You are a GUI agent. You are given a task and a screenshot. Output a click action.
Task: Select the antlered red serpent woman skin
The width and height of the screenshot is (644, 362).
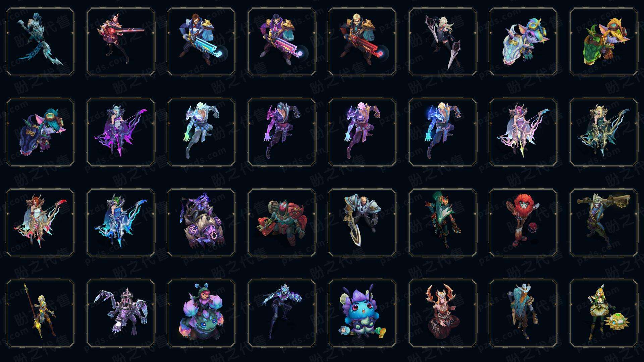443,313
